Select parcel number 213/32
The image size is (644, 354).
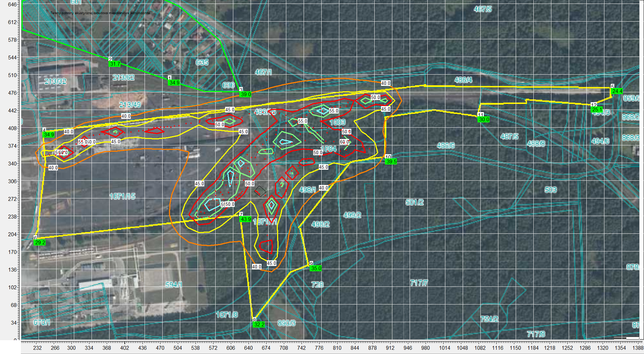[55, 81]
